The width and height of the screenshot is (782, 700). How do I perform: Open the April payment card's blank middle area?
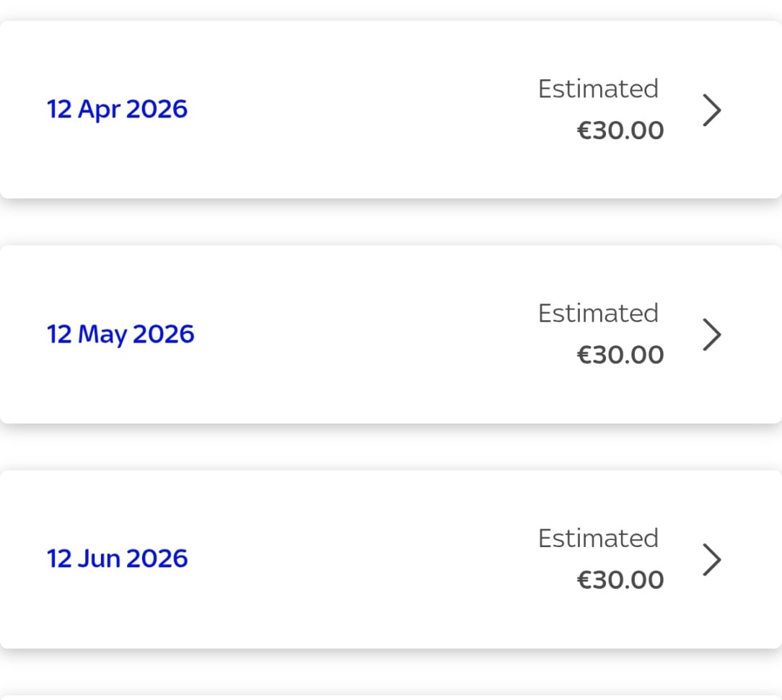(x=361, y=110)
